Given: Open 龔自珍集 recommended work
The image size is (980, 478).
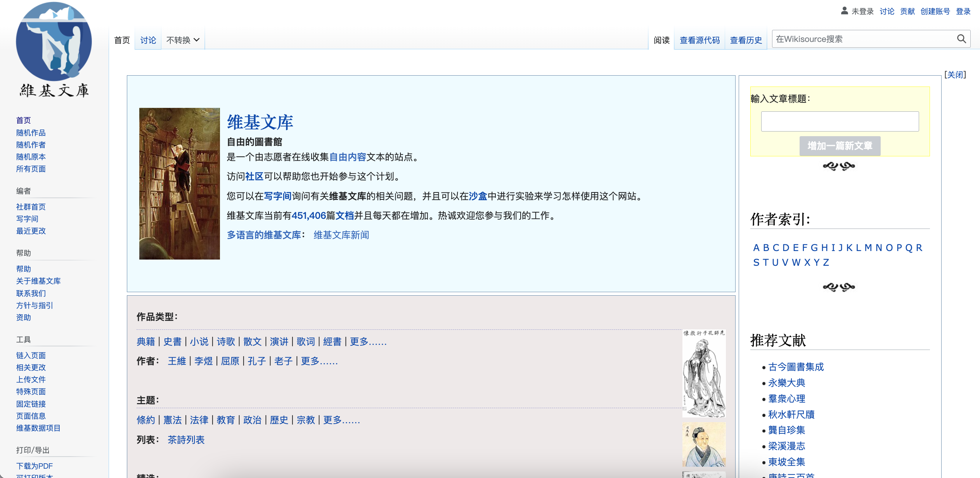Looking at the screenshot, I should tap(786, 430).
